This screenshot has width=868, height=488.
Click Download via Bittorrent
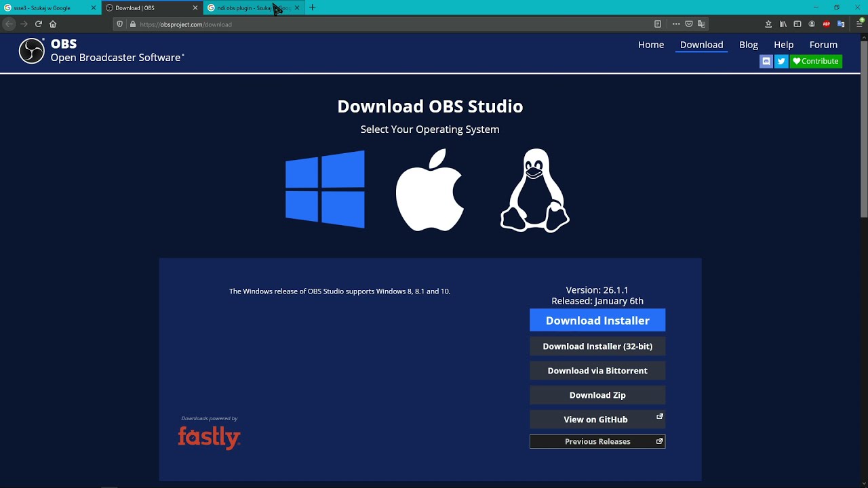click(597, 371)
